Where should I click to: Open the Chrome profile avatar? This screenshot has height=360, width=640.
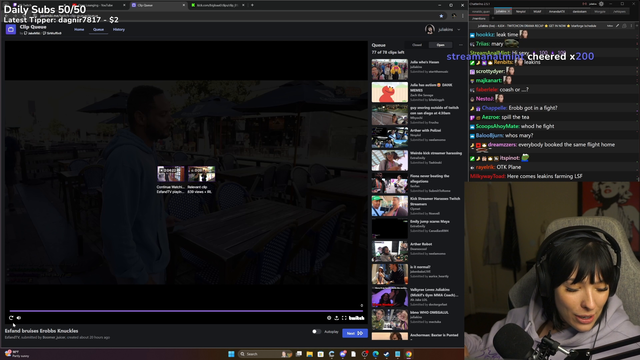click(453, 16)
